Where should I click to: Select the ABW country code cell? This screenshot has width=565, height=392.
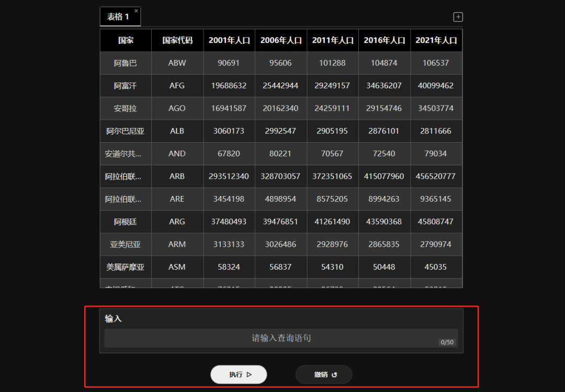[x=177, y=63]
